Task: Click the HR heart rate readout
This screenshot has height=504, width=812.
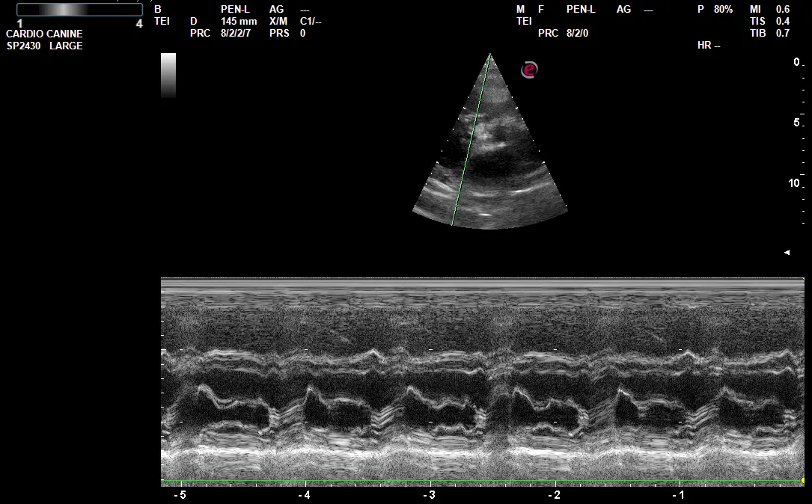Action: click(x=708, y=46)
